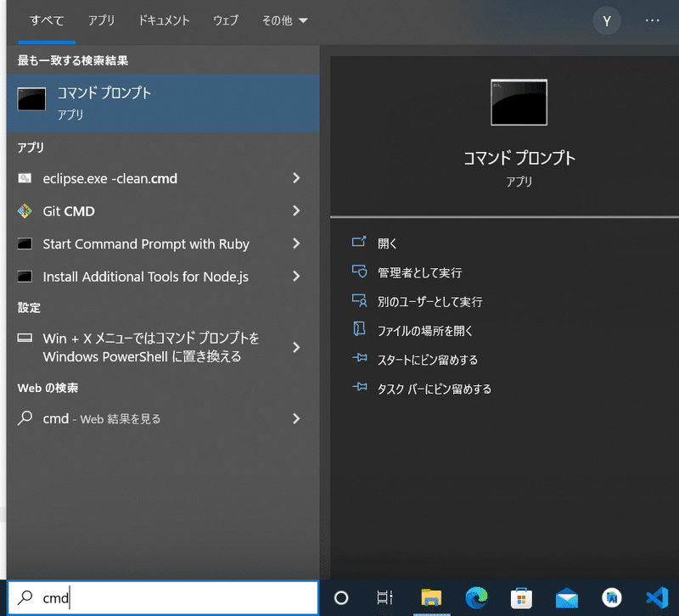Click the pin icon beside スタートにピン留めする
Screen dimensions: 679x616
click(359, 358)
